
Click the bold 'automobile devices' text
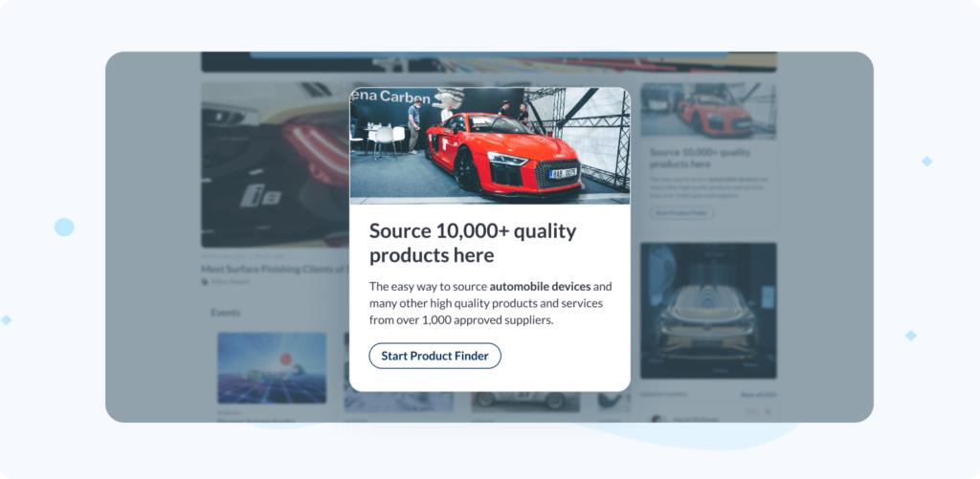540,287
